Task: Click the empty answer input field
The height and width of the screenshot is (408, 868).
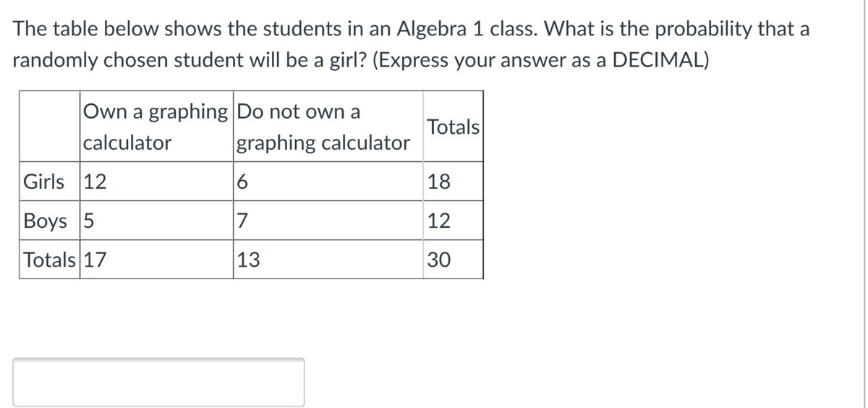Action: pyautogui.click(x=158, y=382)
